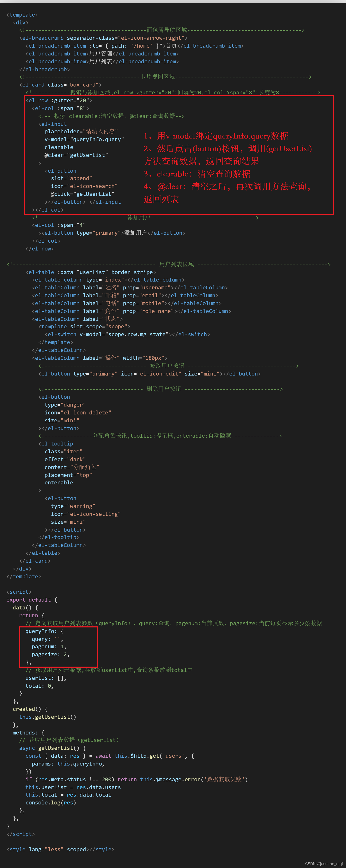Click the label="电话" prop="mobile" column
This screenshot has width=346, height=868.
coord(127,304)
